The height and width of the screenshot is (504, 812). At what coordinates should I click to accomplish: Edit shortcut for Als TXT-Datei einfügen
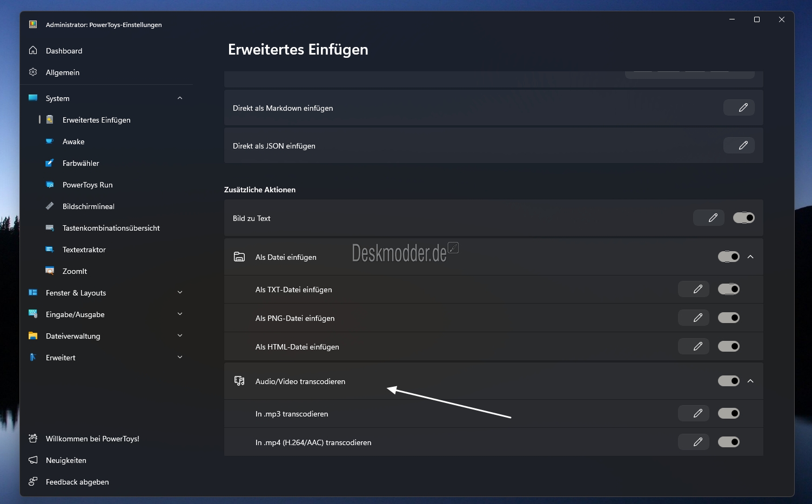point(694,289)
